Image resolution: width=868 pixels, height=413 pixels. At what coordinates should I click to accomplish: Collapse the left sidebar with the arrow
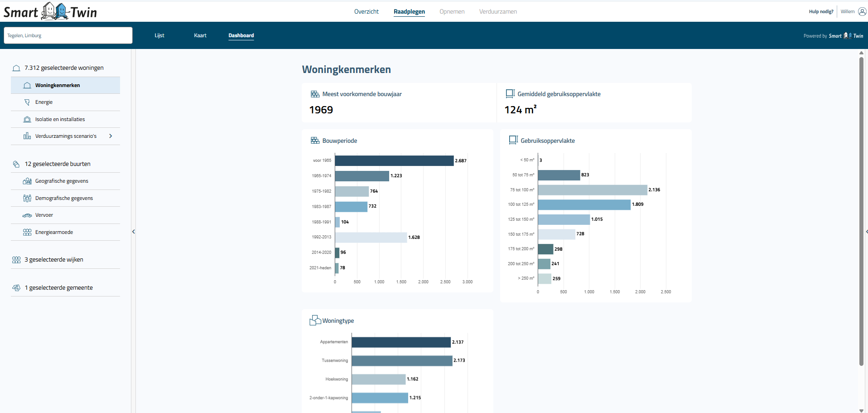[134, 231]
